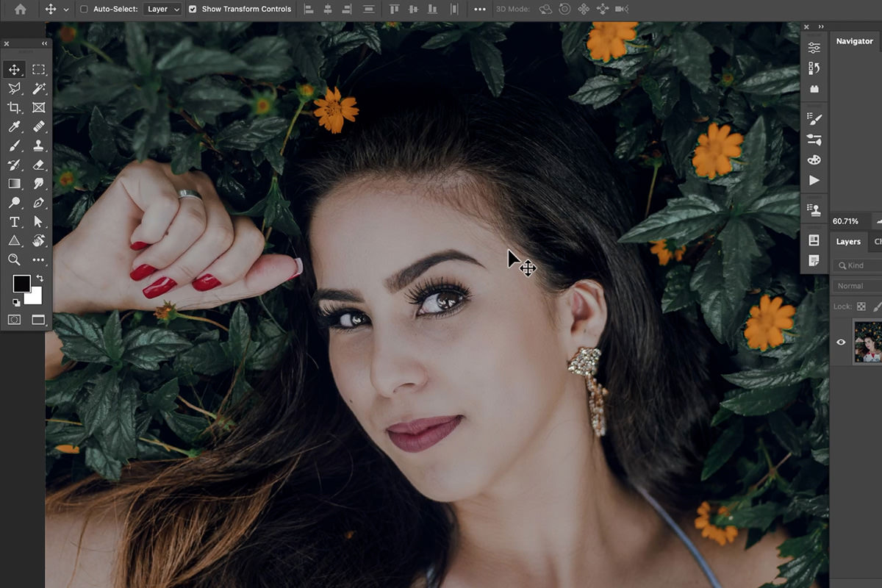The height and width of the screenshot is (588, 882).
Task: Switch to the Channels tab
Action: (x=879, y=241)
